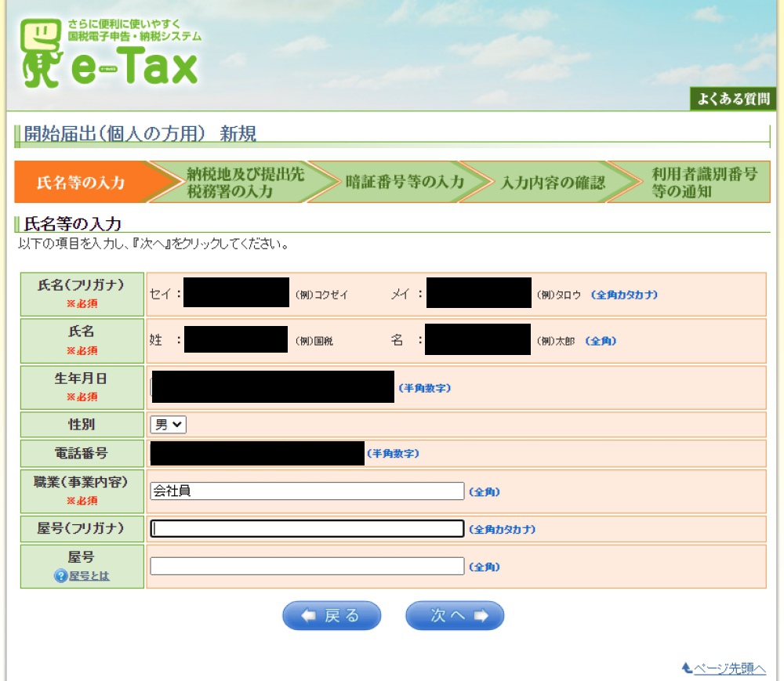The image size is (784, 681).
Task: Focus the 屋号 input field
Action: point(307,566)
